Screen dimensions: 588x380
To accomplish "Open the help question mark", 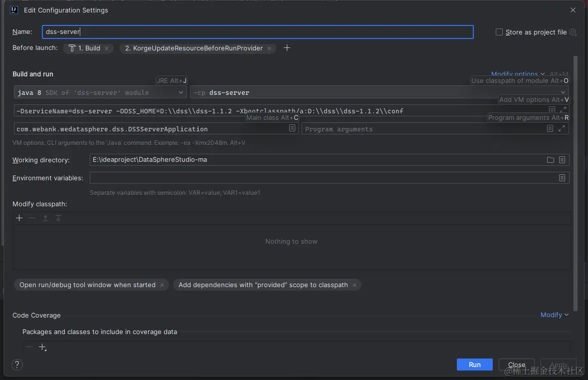I will point(17,365).
